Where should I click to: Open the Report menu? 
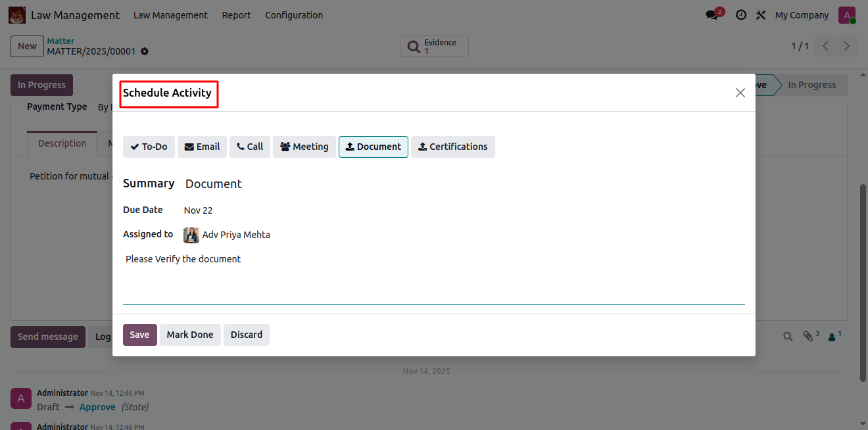(236, 15)
